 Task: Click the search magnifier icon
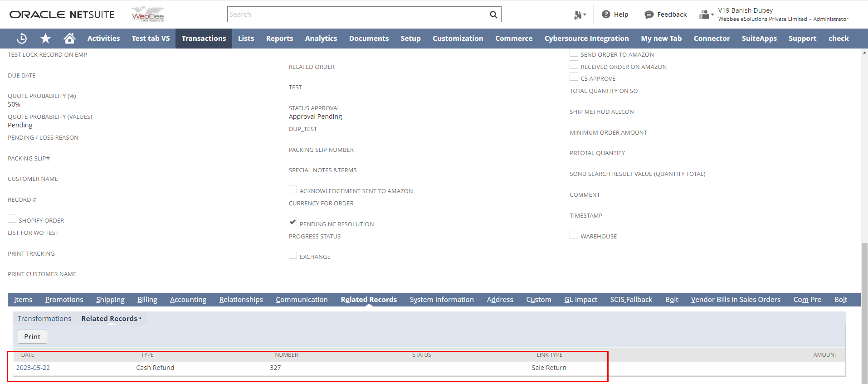(x=493, y=15)
